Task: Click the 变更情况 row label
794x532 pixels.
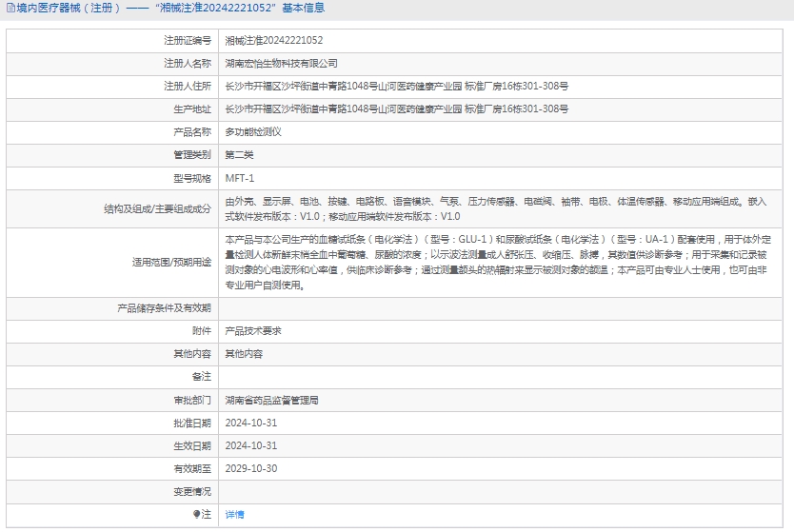Action: 190,492
